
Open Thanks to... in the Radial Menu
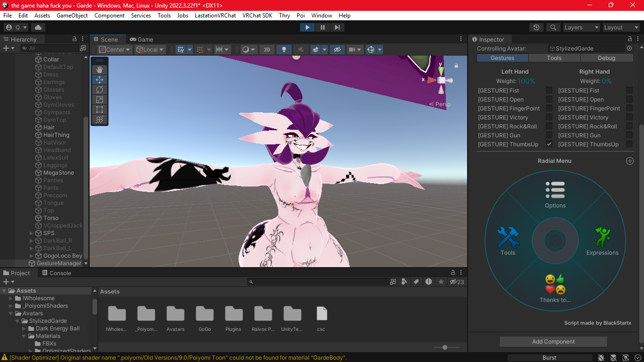pyautogui.click(x=555, y=288)
